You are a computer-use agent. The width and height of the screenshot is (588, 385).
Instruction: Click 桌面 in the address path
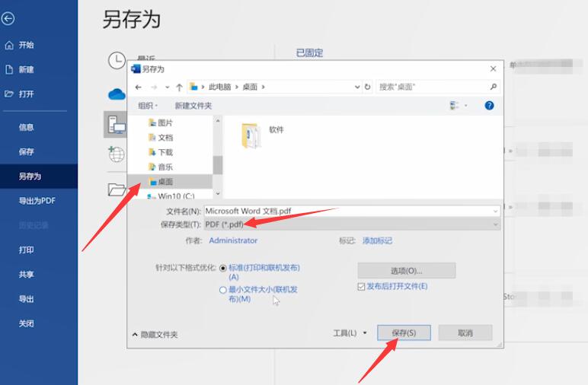(x=250, y=87)
